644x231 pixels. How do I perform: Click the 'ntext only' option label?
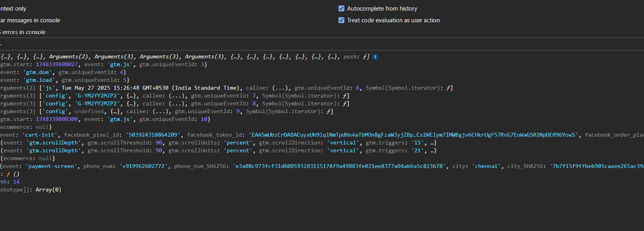coord(13,8)
